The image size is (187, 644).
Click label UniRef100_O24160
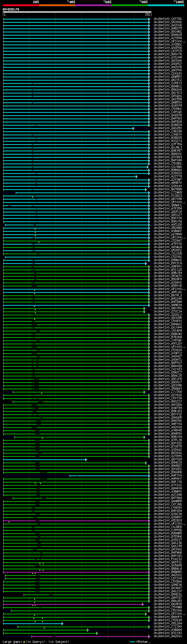coord(168,74)
